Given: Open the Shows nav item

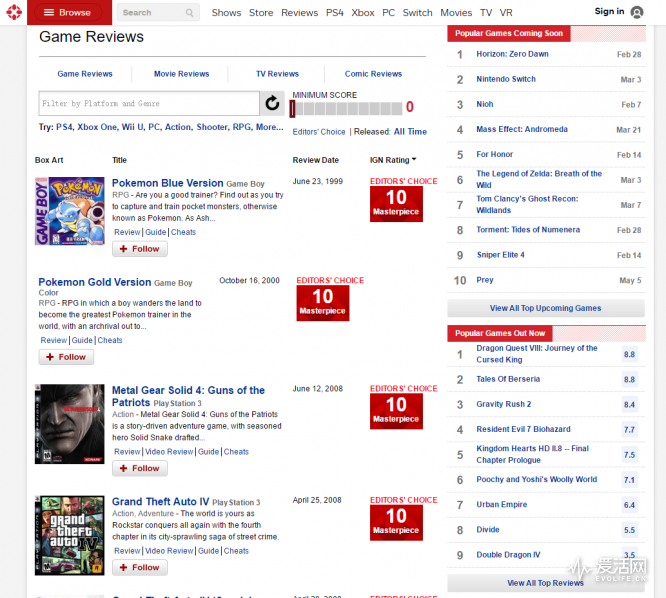Looking at the screenshot, I should (x=226, y=13).
